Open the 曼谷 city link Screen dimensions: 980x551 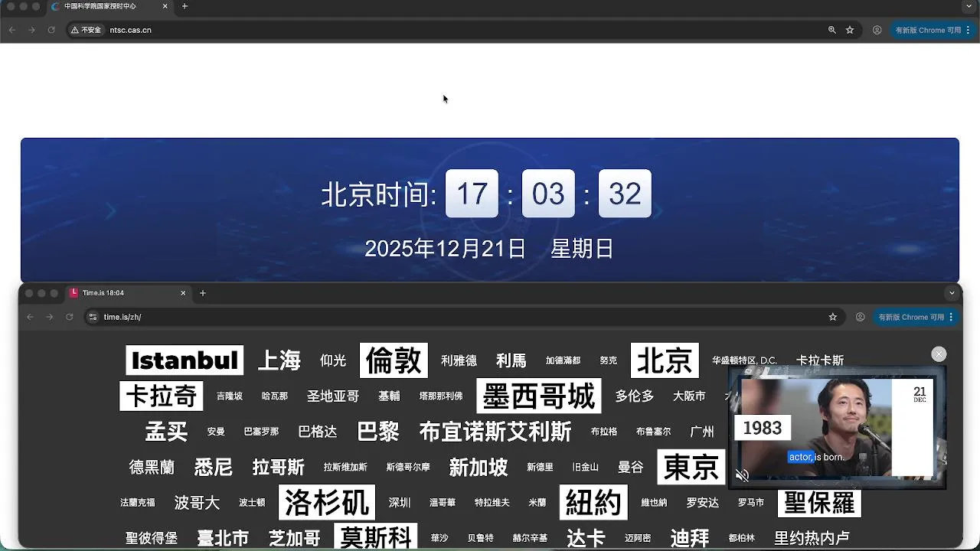tap(631, 467)
